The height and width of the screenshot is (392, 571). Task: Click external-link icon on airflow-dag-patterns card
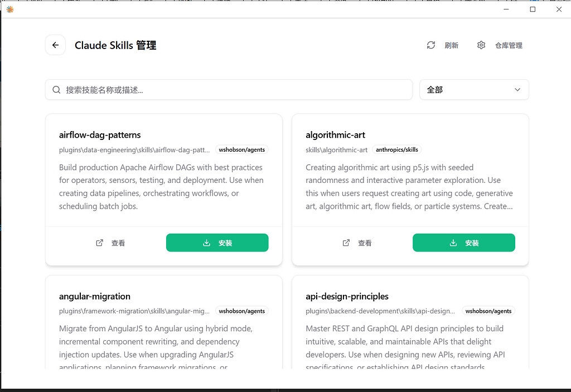pos(99,243)
